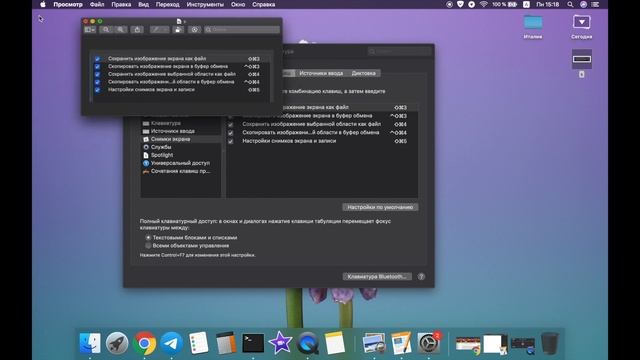
Task: Click first row checkbox in Preview image
Action: pos(97,59)
